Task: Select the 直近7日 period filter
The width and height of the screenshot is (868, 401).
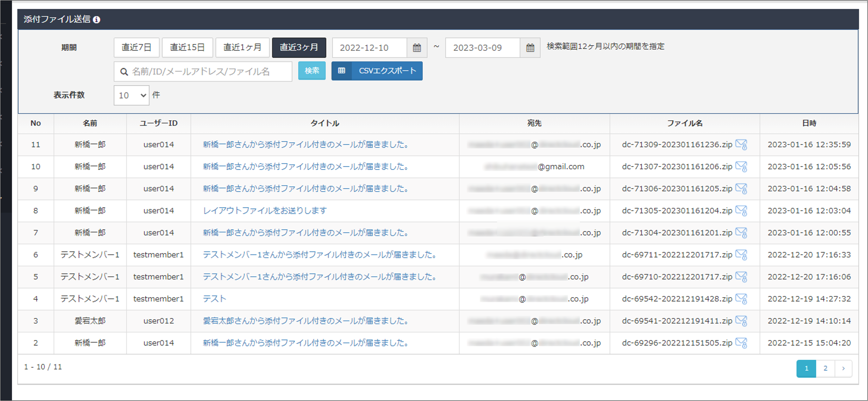Action: (136, 47)
